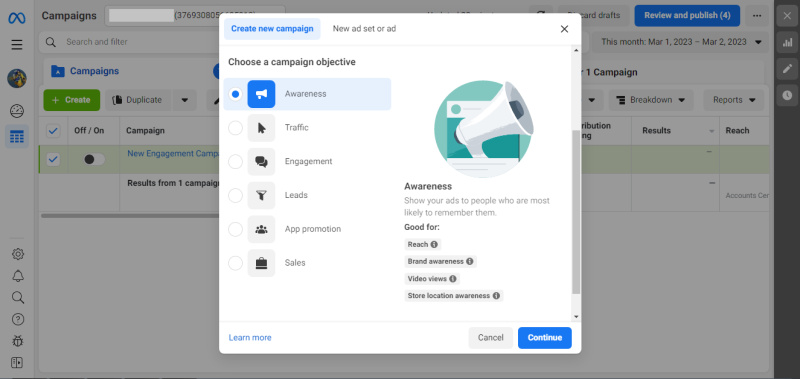The height and width of the screenshot is (379, 800).
Task: Select the App promotion radio button
Action: [x=235, y=229]
